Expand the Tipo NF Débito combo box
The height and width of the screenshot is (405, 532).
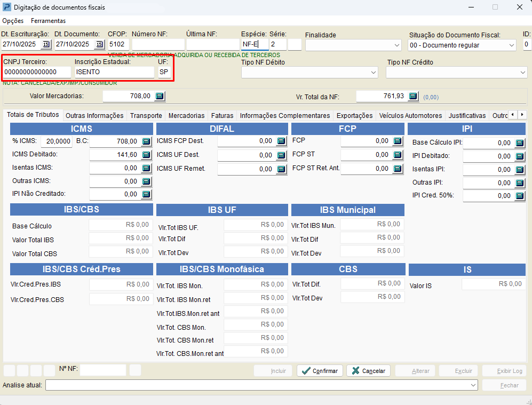(374, 72)
